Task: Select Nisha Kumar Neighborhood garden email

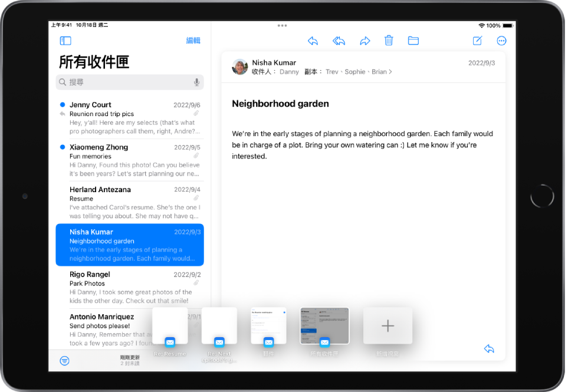Action: pyautogui.click(x=130, y=245)
